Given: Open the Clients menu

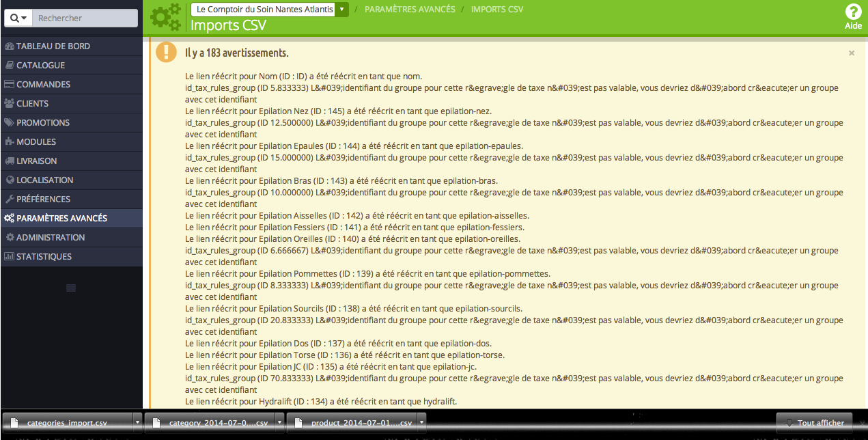Looking at the screenshot, I should (72, 104).
